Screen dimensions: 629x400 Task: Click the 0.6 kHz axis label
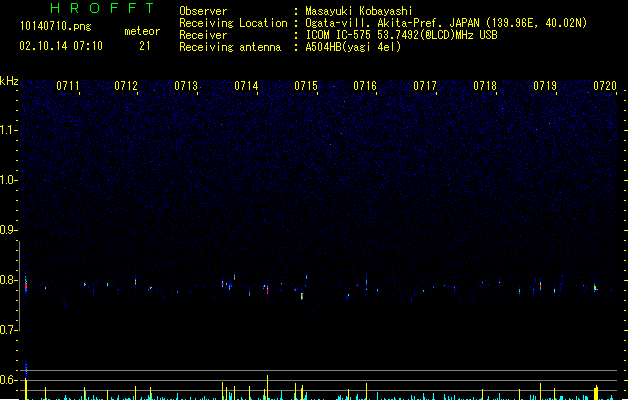click(x=8, y=380)
